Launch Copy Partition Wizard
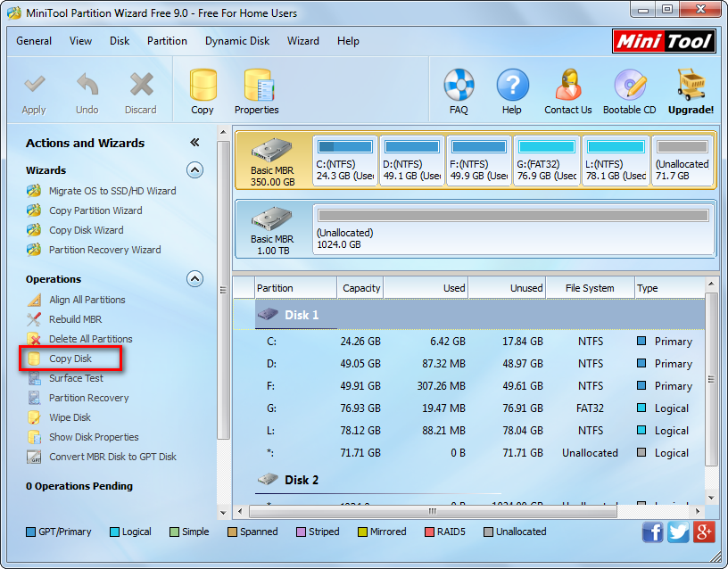 [x=95, y=210]
